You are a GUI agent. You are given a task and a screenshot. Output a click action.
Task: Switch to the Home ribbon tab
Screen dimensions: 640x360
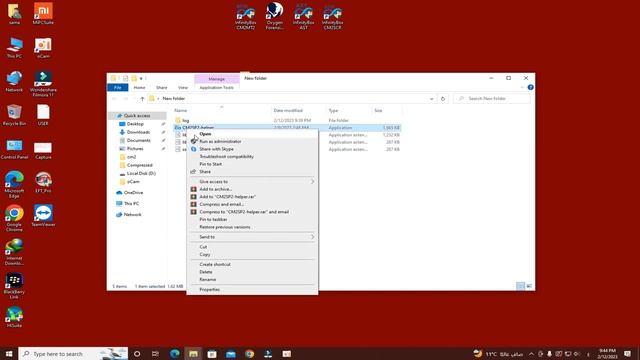(139, 88)
